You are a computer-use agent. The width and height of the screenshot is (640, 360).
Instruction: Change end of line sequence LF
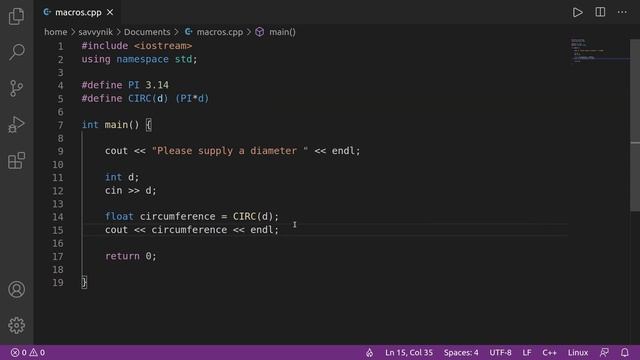coord(527,352)
